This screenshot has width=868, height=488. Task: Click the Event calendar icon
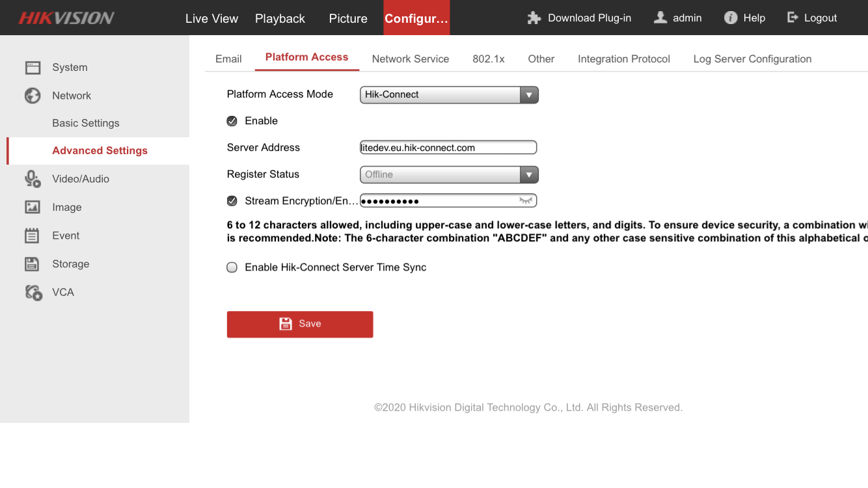point(33,236)
